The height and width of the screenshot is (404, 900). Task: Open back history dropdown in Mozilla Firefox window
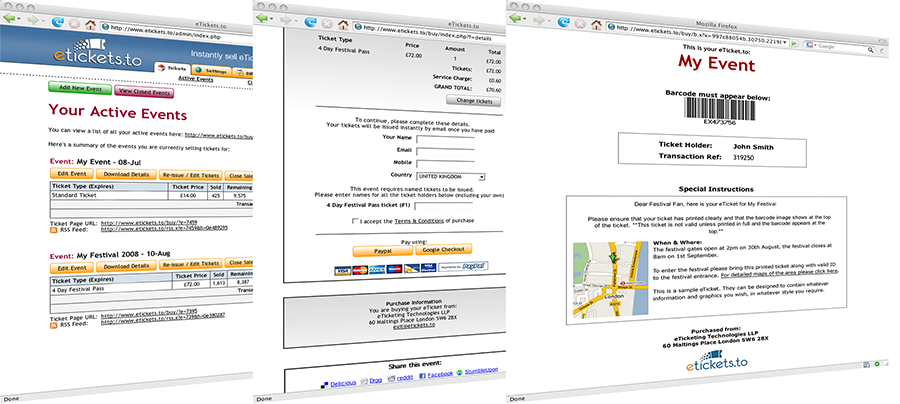(x=525, y=20)
